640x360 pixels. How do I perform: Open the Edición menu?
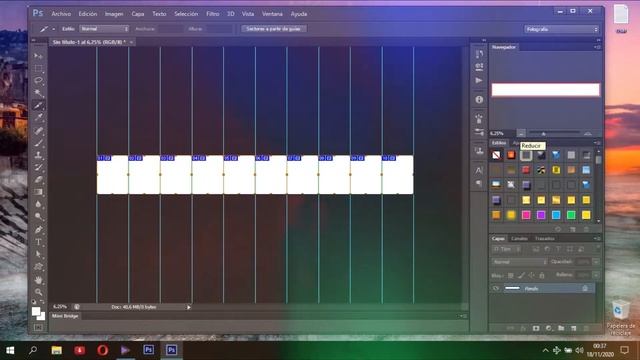[x=88, y=14]
